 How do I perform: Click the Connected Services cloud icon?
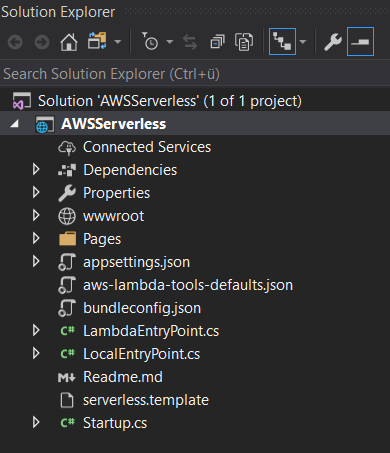[x=67, y=148]
